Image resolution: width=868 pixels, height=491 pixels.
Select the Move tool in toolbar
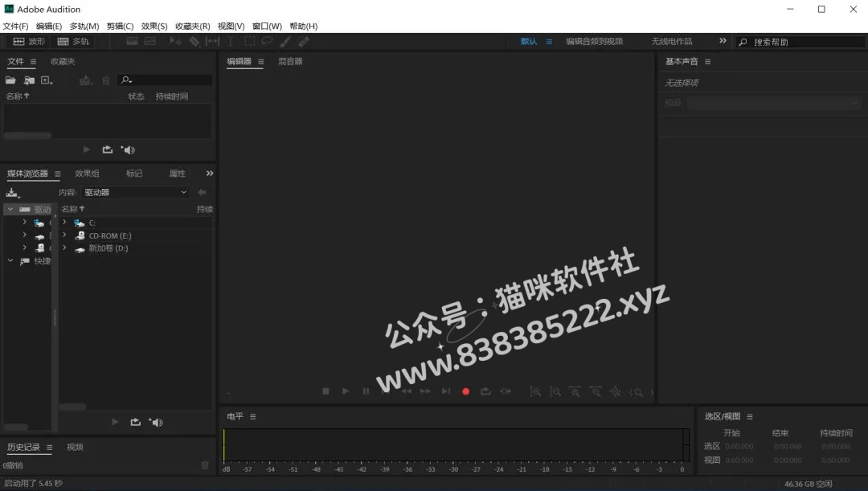click(x=175, y=42)
